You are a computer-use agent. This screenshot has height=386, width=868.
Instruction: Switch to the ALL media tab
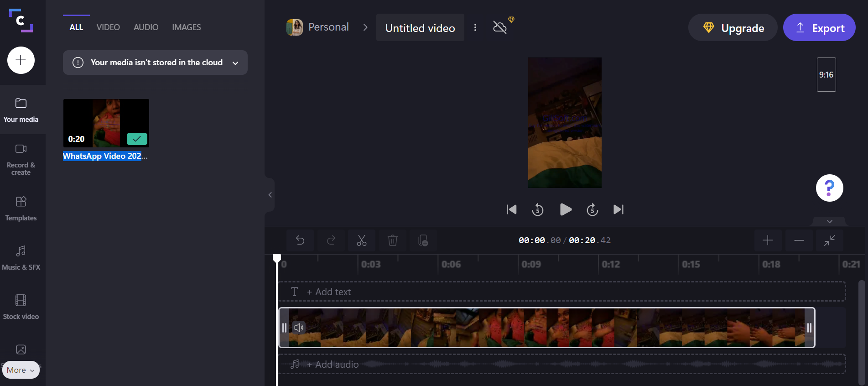76,27
